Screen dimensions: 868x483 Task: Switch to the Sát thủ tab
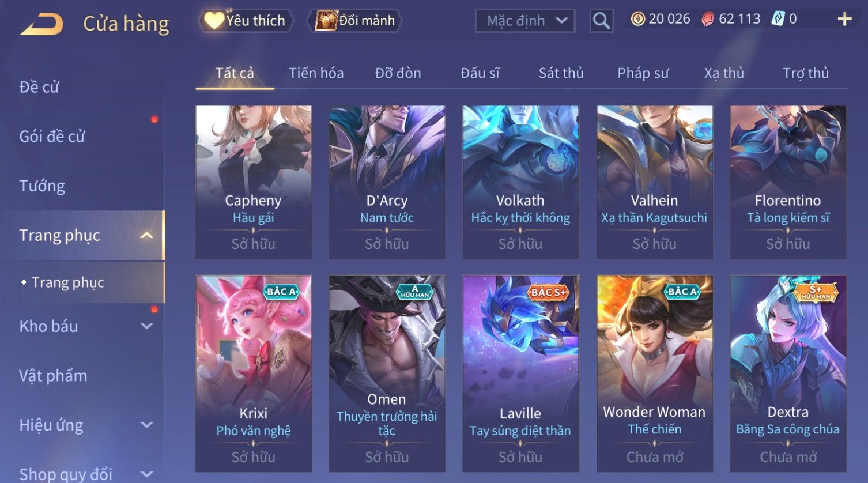tap(561, 73)
